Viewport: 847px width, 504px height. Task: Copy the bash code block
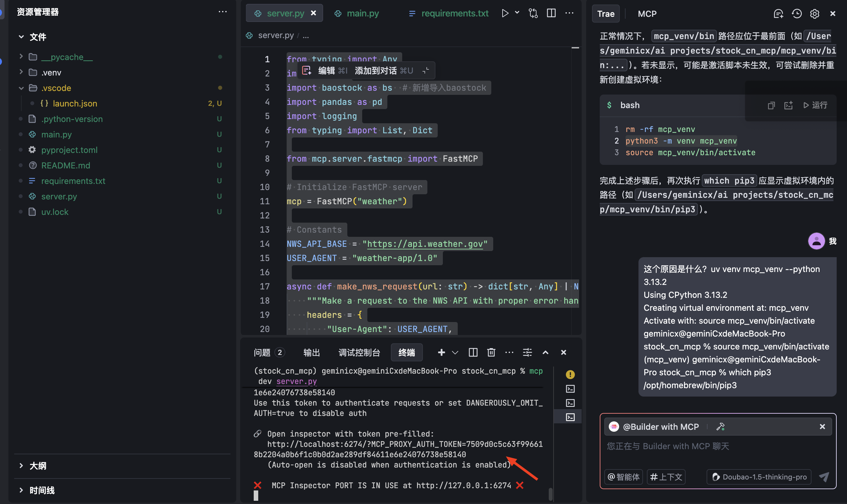tap(771, 105)
